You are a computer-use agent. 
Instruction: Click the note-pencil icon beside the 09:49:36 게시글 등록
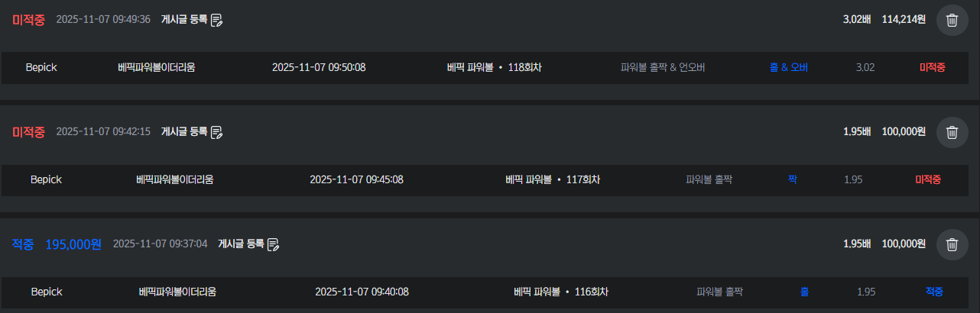point(217,20)
